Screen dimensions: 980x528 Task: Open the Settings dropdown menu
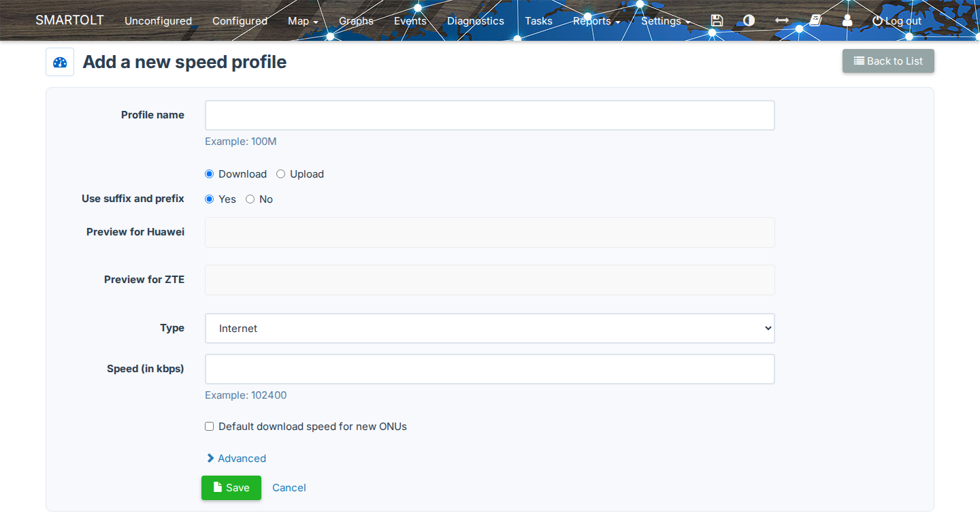(666, 21)
